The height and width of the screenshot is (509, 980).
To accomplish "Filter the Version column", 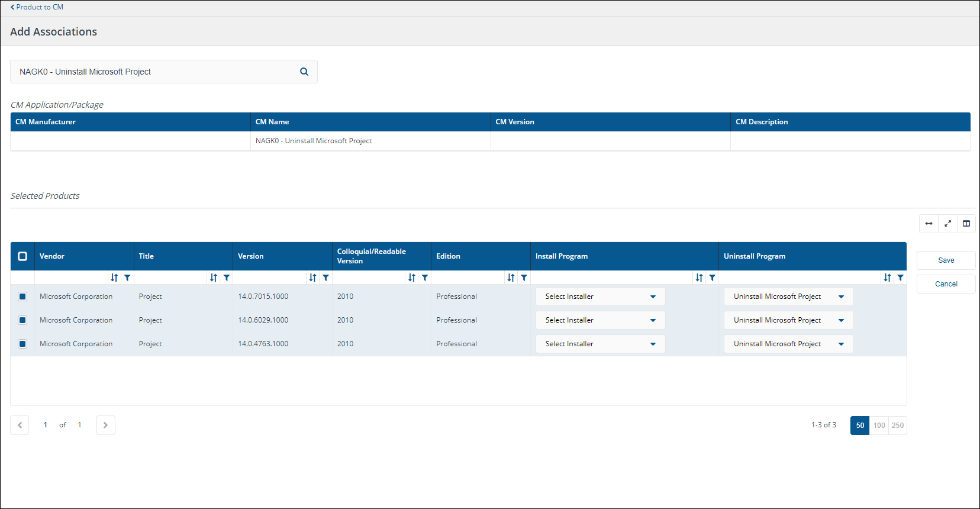I will click(325, 278).
